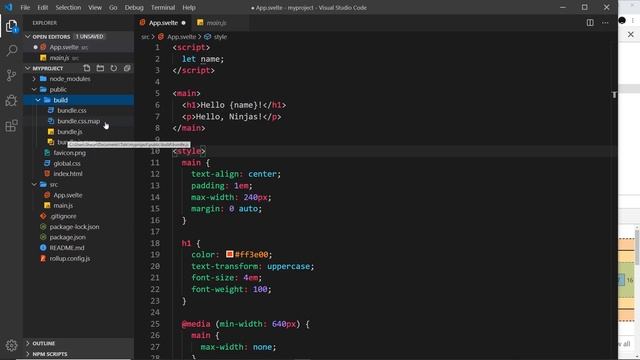This screenshot has width=640, height=360.
Task: Select App.svelte in Open Editors list
Action: point(78,47)
